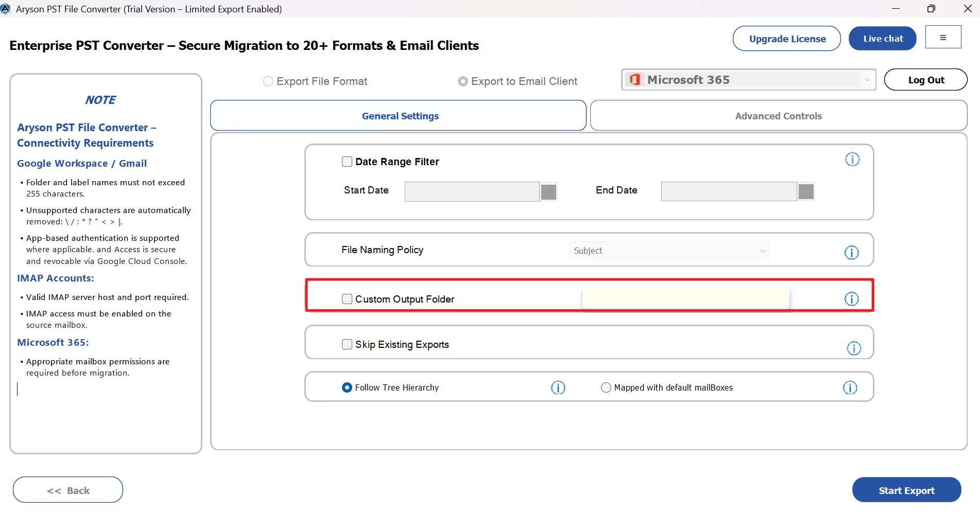Open the Start Date calendar picker

click(x=549, y=192)
